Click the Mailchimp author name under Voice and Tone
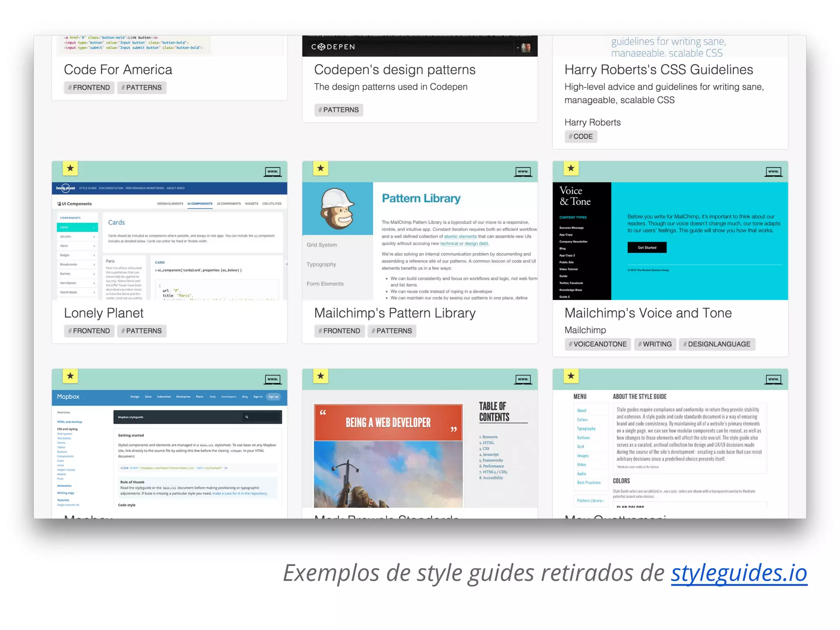The image size is (840, 630). pyautogui.click(x=585, y=330)
